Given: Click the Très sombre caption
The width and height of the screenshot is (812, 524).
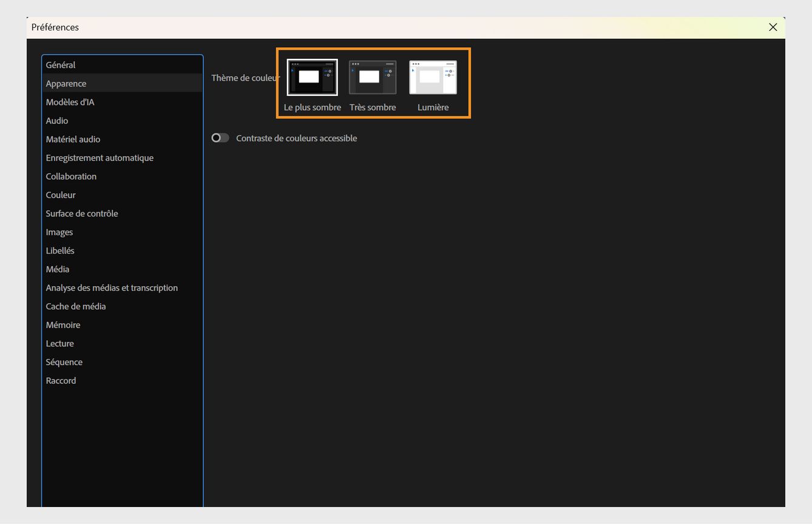Looking at the screenshot, I should pyautogui.click(x=373, y=107).
